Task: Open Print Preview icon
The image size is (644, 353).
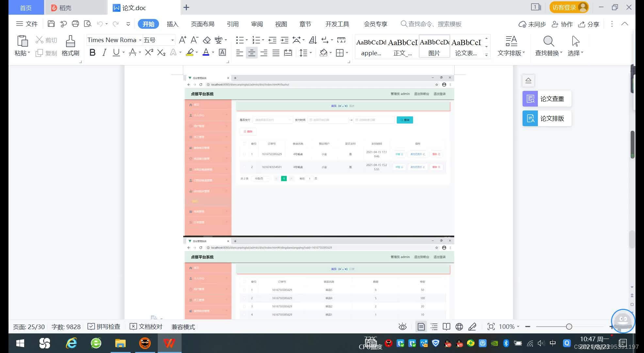Action: (x=88, y=24)
